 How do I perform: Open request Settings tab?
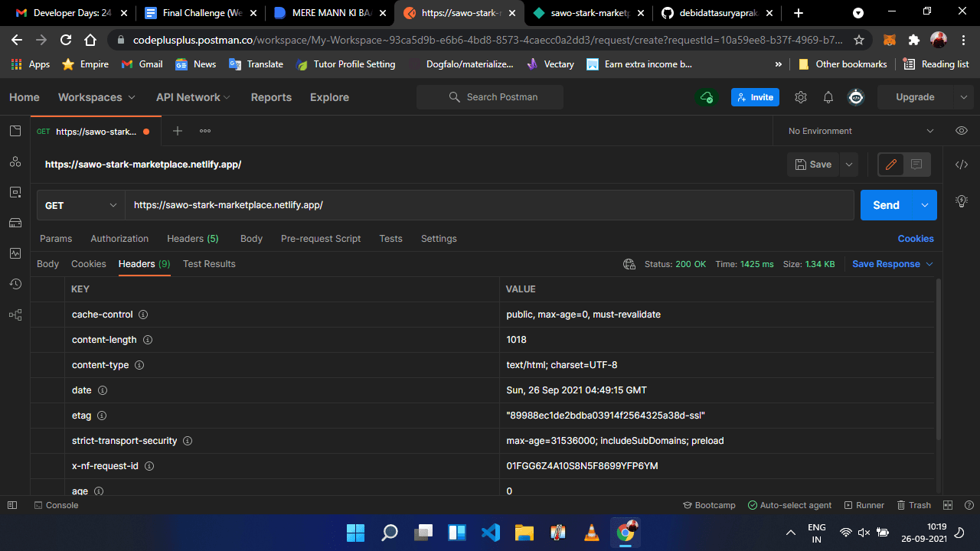coord(439,239)
